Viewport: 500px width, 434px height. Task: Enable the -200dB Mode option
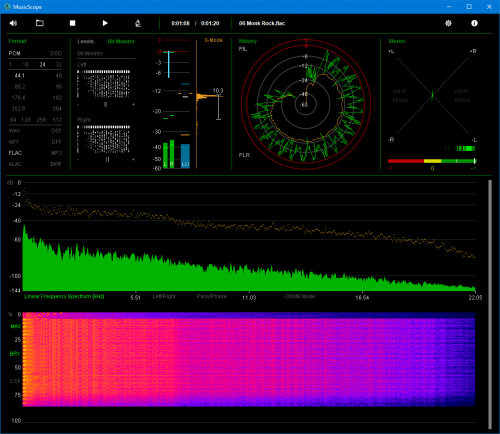(299, 296)
